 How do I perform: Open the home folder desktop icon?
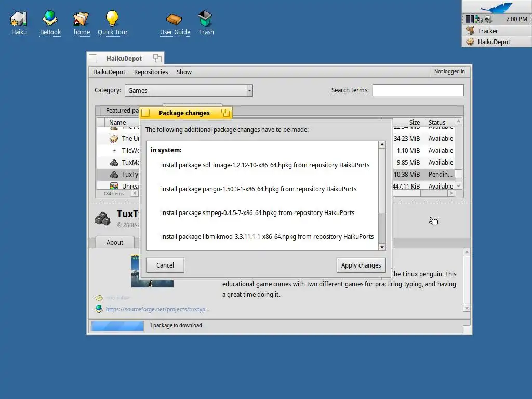[x=82, y=19]
